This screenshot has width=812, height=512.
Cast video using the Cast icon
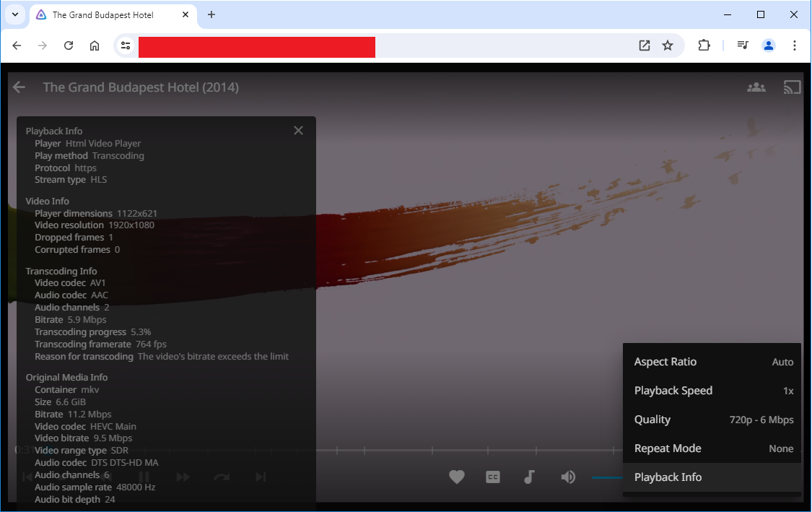[792, 87]
